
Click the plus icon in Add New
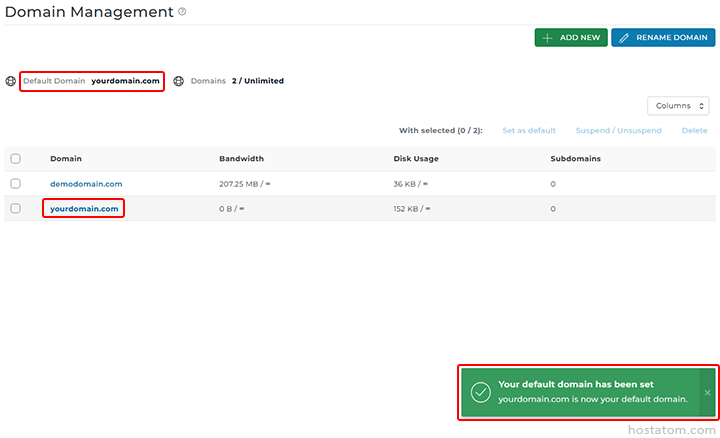547,37
